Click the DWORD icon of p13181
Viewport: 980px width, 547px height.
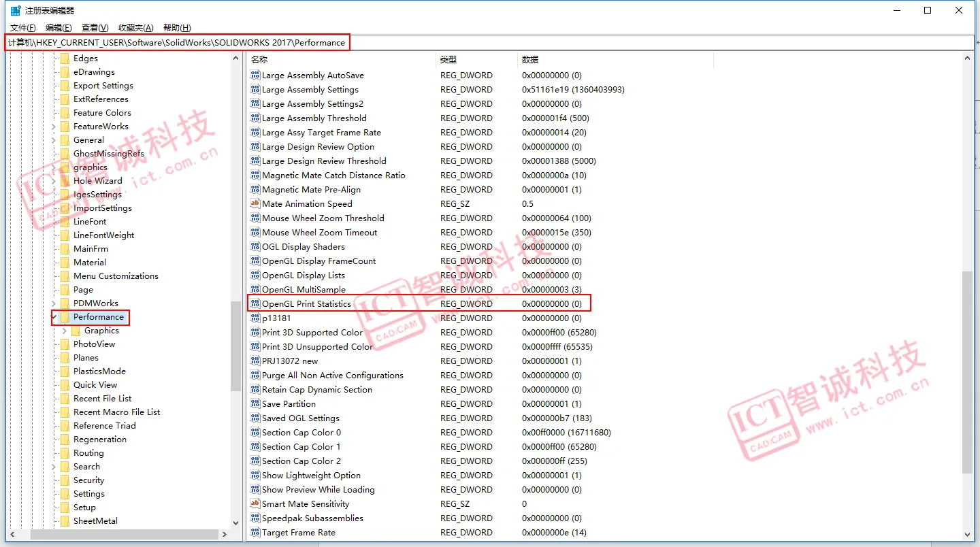(x=255, y=318)
